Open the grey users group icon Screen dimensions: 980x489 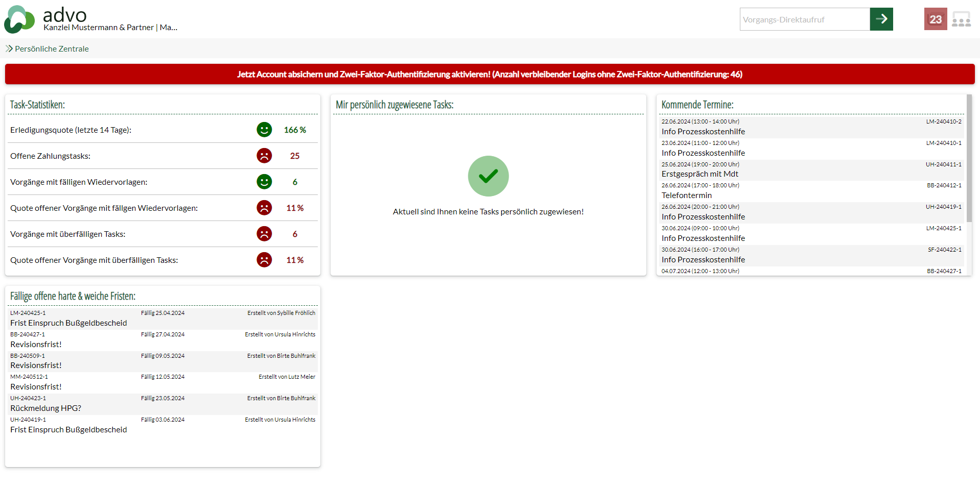tap(961, 19)
